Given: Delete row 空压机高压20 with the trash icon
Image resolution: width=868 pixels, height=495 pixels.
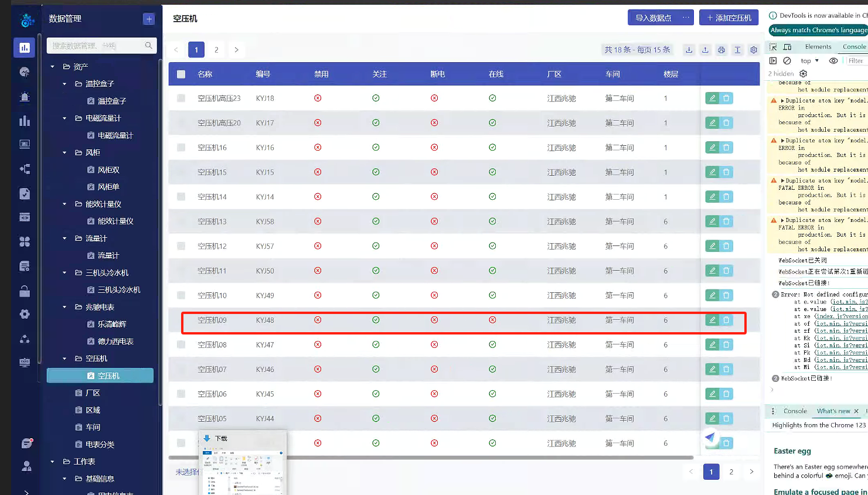Looking at the screenshot, I should (x=726, y=123).
